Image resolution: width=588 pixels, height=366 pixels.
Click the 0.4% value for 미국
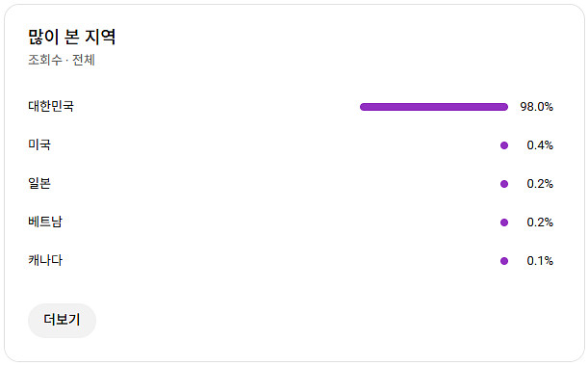540,145
